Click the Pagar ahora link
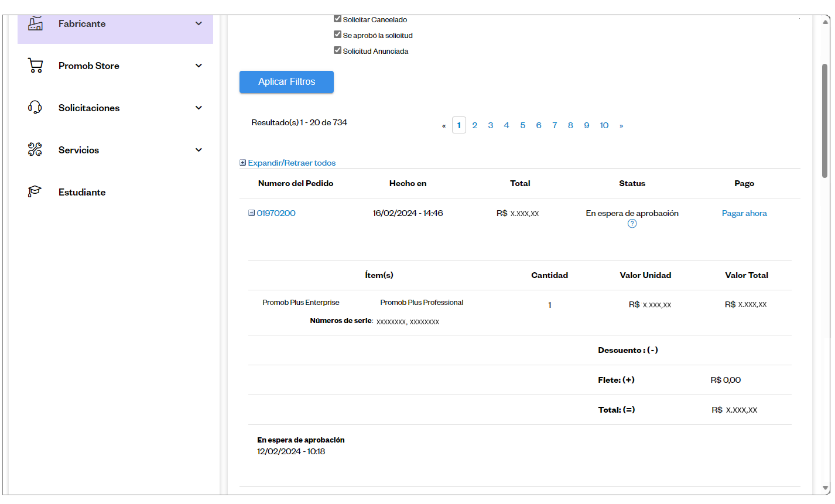The width and height of the screenshot is (835, 504). [x=744, y=213]
